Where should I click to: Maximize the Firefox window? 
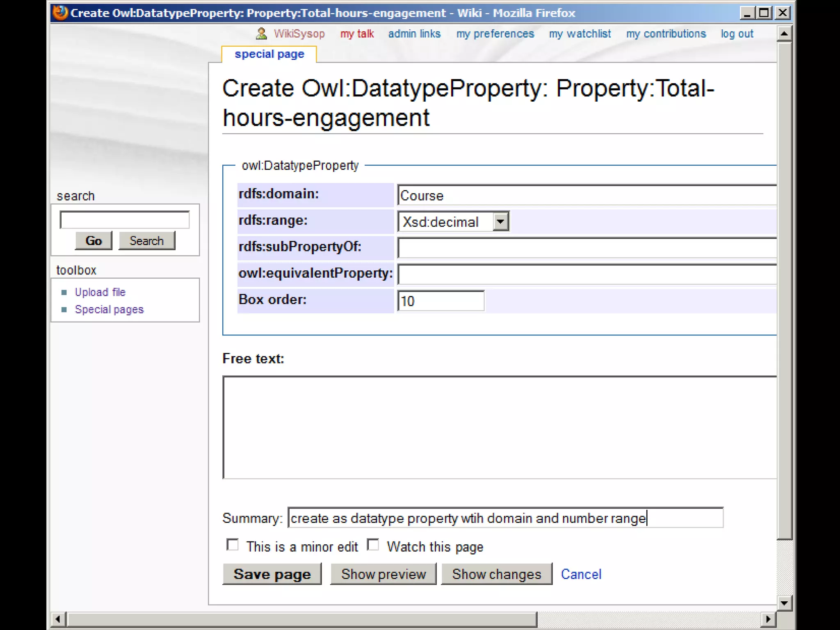[x=764, y=13]
